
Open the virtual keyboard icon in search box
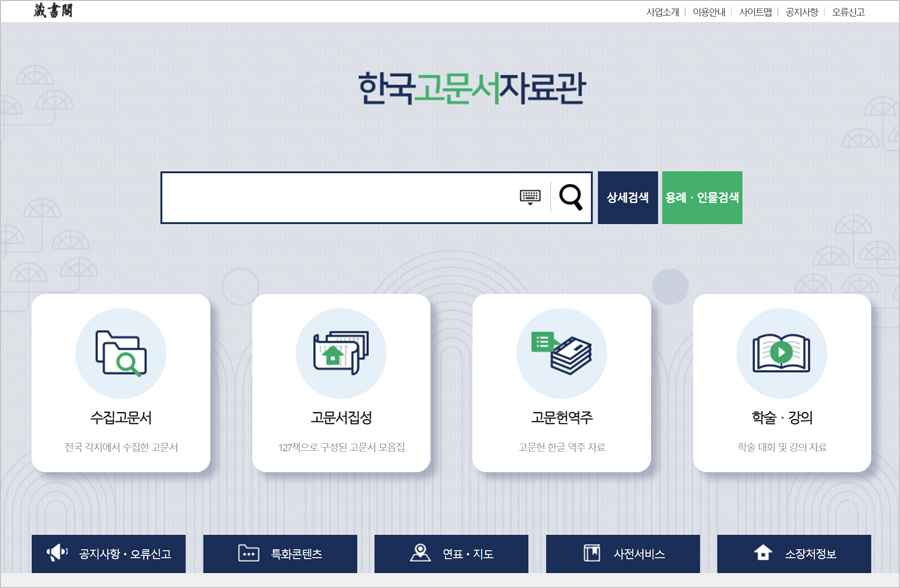click(x=530, y=198)
